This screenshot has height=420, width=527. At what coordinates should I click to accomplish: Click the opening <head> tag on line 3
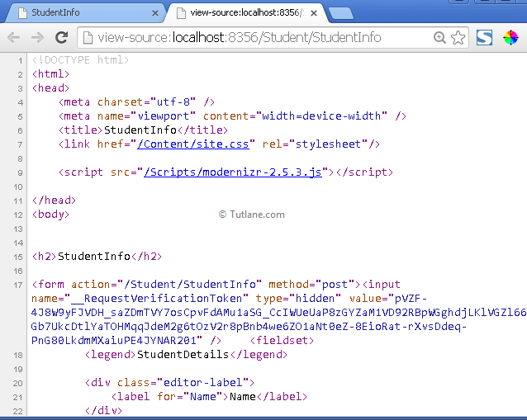50,88
